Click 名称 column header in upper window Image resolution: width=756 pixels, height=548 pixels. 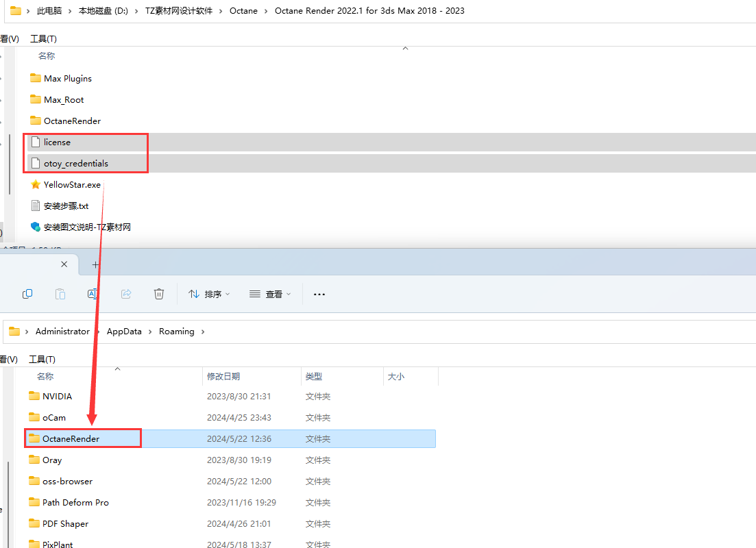point(47,56)
